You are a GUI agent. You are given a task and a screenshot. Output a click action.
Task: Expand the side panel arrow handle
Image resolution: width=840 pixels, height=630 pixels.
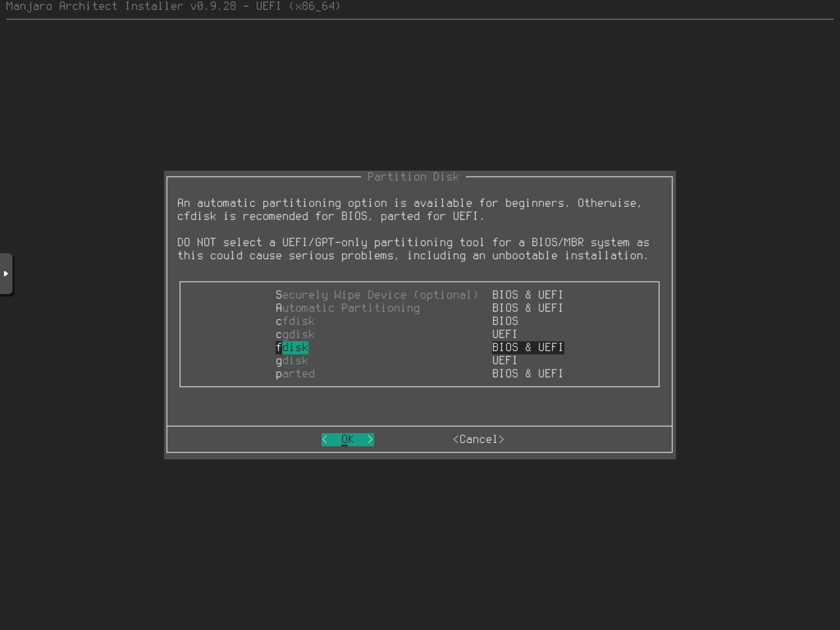click(6, 274)
